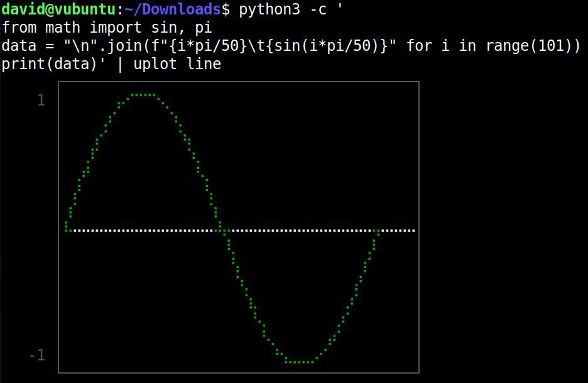
Task: Click the david@vubuntu username in the prompt
Action: point(58,9)
